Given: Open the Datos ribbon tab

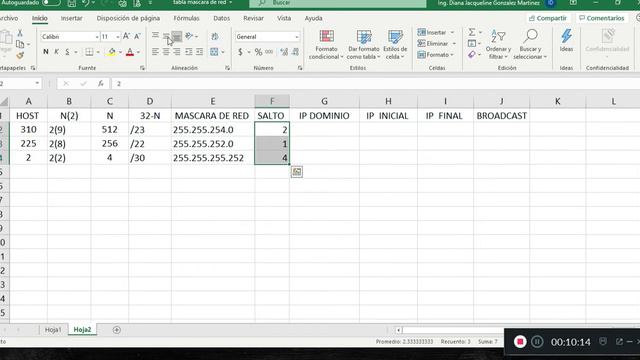Looking at the screenshot, I should tap(222, 18).
